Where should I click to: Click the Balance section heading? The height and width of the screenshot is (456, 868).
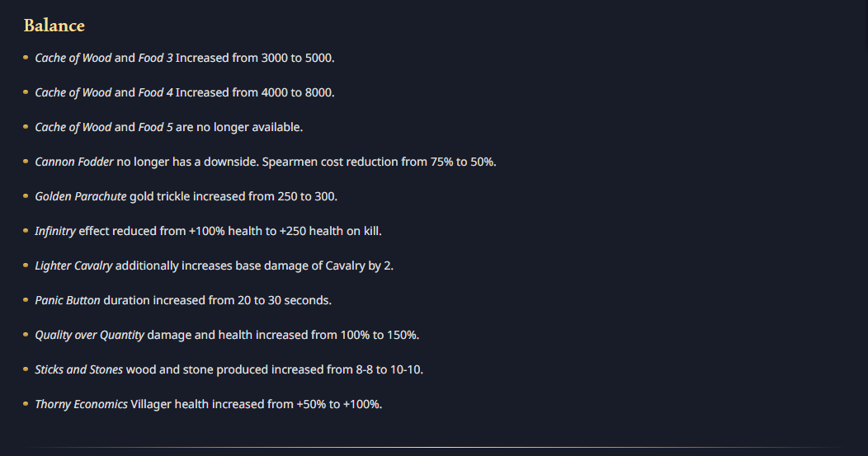(54, 26)
